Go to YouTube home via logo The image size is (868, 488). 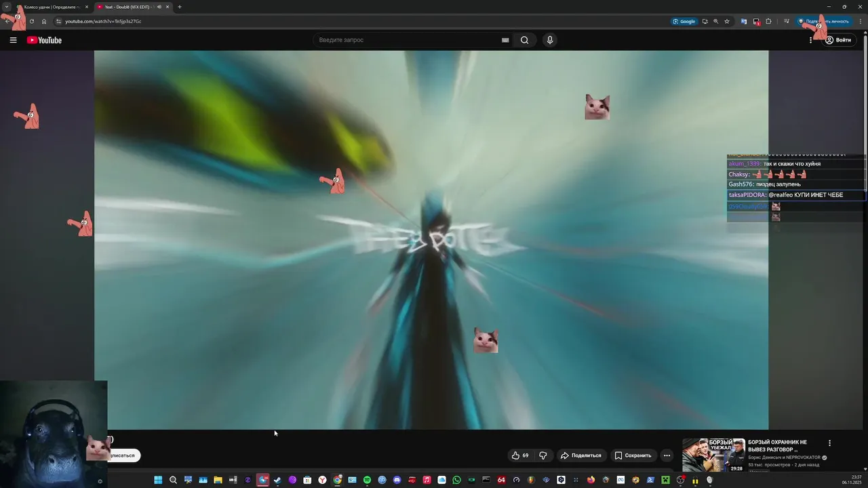[44, 40]
